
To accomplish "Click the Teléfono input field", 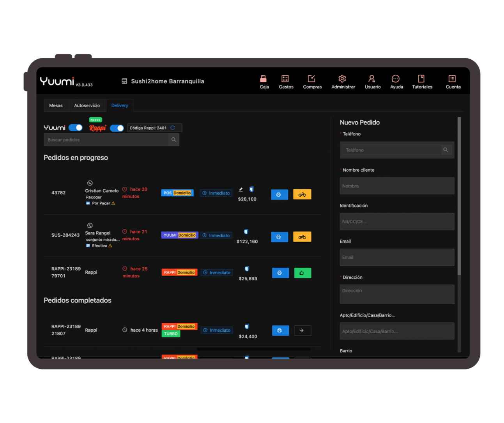I will [391, 150].
